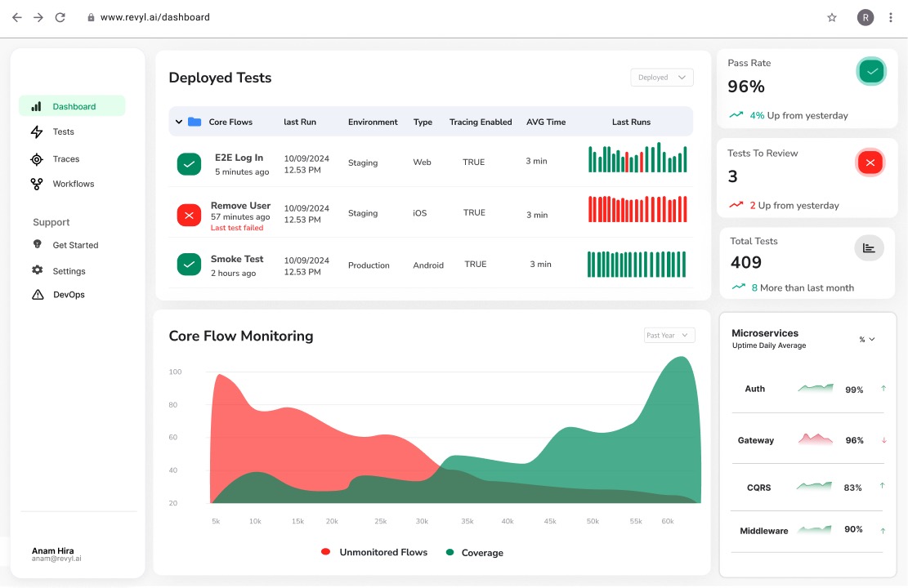Click the E2E Log In passed status badge
Screen dimensions: 908x588
point(189,164)
